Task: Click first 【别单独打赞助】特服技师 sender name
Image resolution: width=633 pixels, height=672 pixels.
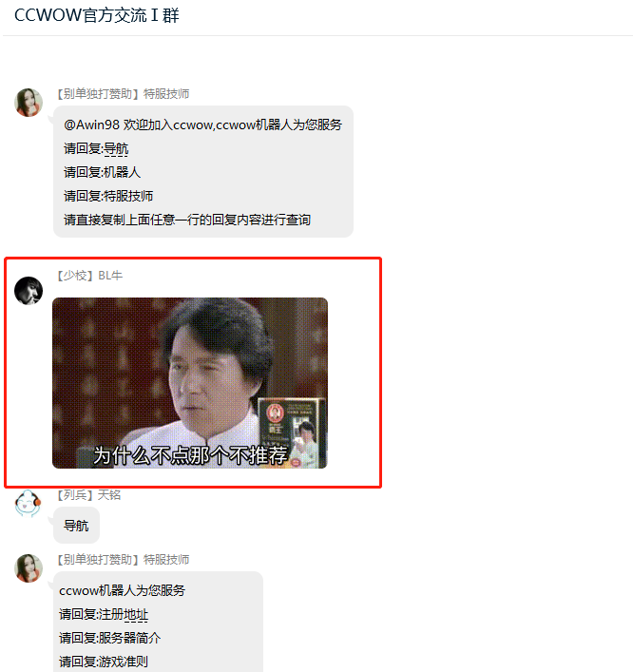Action: pos(123,94)
